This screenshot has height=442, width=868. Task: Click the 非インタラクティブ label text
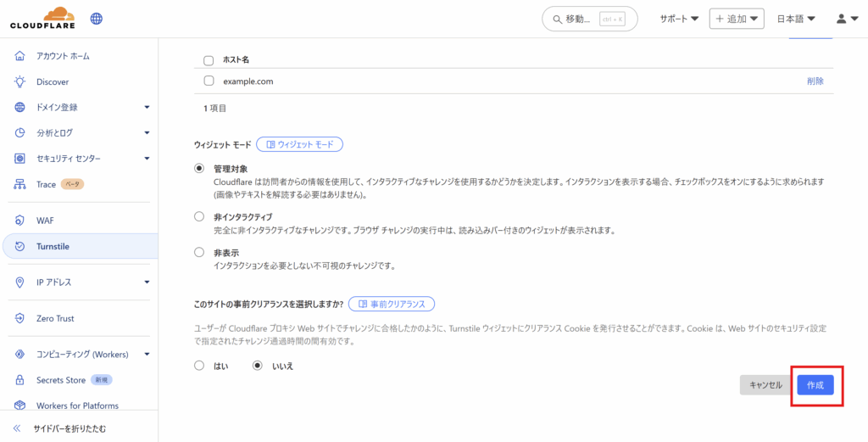[x=243, y=217]
